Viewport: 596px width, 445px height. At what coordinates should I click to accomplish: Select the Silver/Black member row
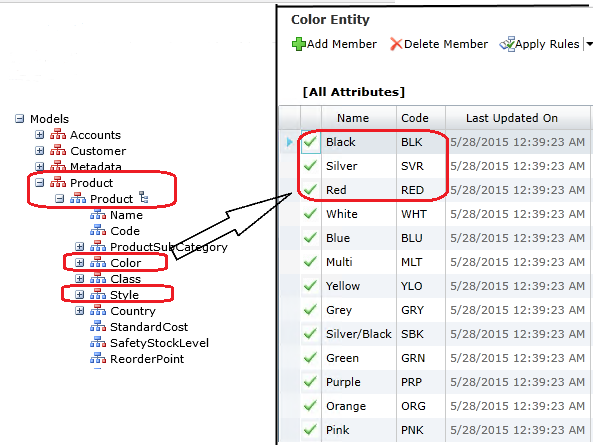coord(435,334)
